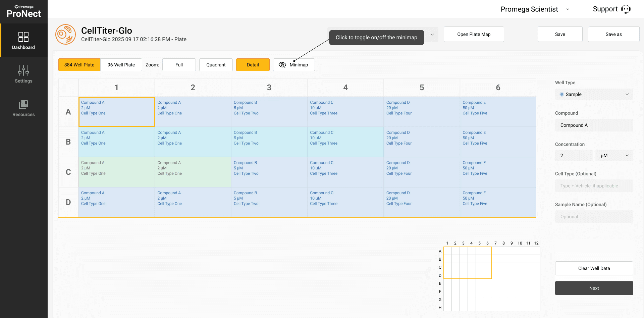Click row header C

(x=68, y=172)
